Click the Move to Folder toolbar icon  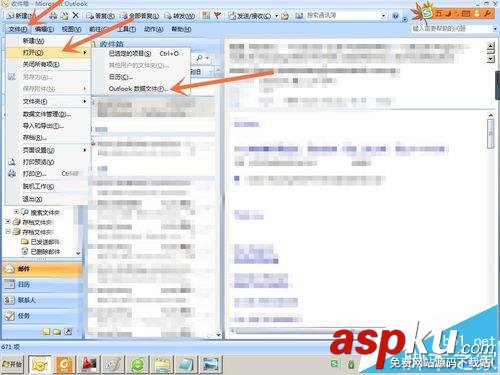pyautogui.click(x=64, y=15)
